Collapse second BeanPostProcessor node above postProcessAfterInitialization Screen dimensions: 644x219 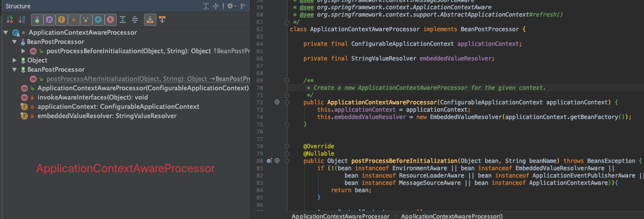[15, 70]
